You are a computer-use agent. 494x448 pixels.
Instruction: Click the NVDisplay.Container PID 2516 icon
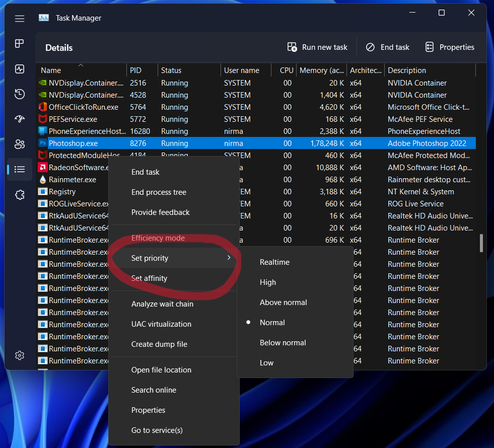[42, 83]
